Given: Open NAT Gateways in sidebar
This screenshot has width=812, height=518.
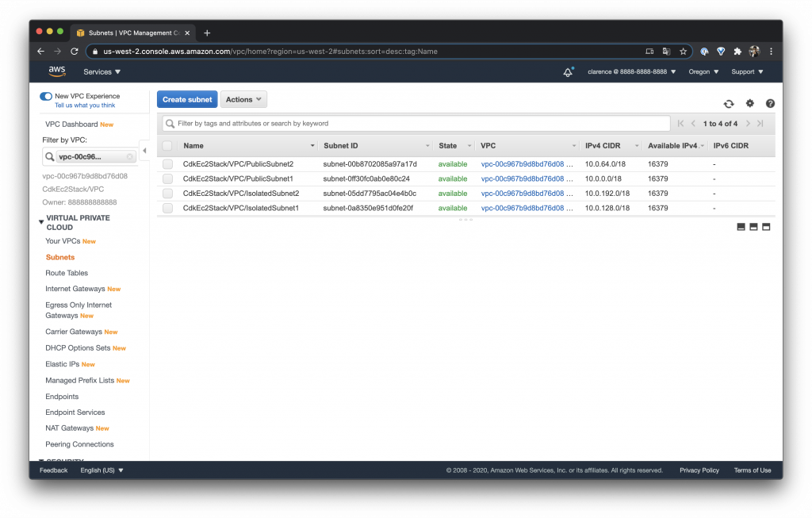Looking at the screenshot, I should (70, 428).
